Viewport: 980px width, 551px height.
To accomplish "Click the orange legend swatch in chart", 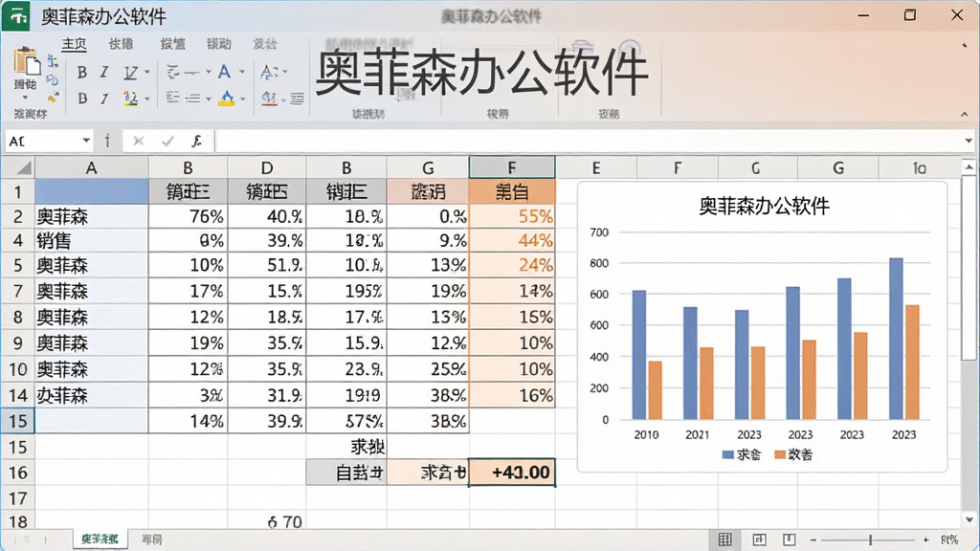I will pyautogui.click(x=779, y=454).
